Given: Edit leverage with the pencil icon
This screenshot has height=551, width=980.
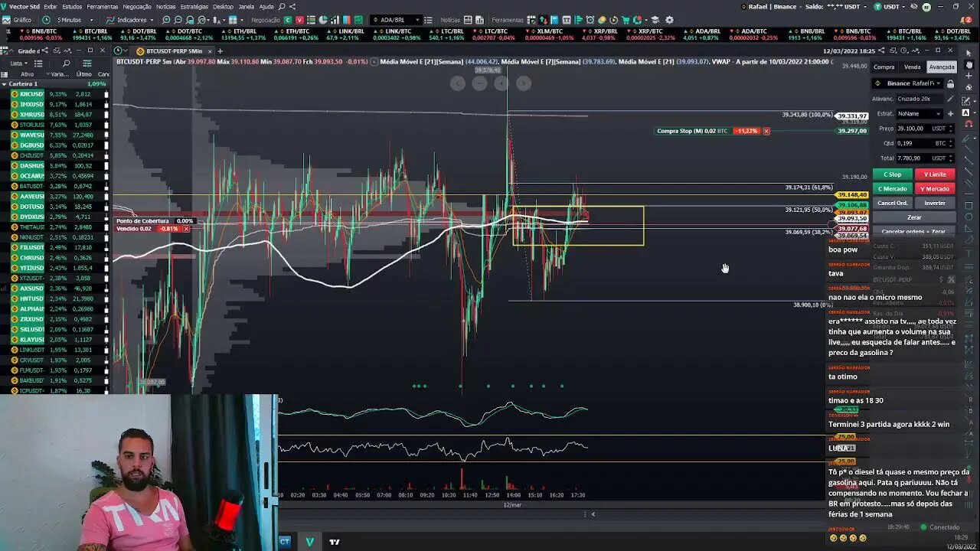Looking at the screenshot, I should [950, 99].
